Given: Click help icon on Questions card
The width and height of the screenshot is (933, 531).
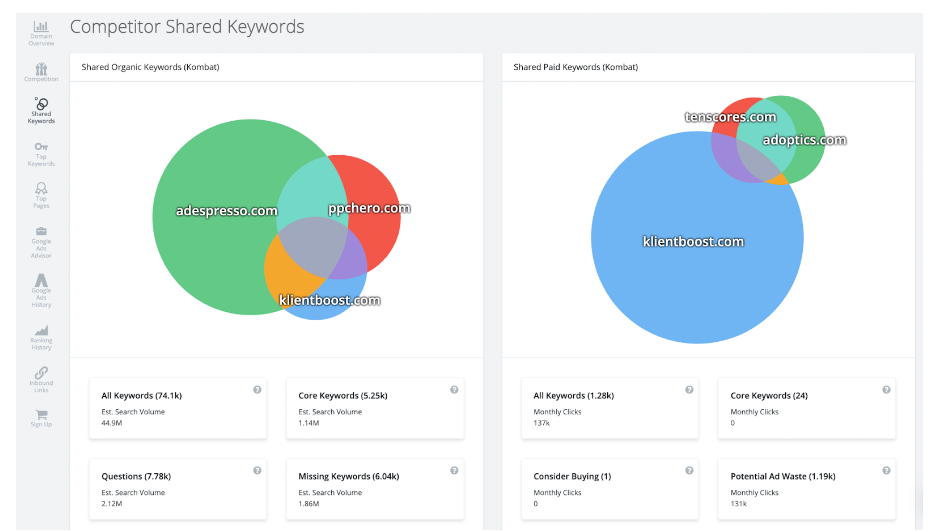Looking at the screenshot, I should [257, 470].
